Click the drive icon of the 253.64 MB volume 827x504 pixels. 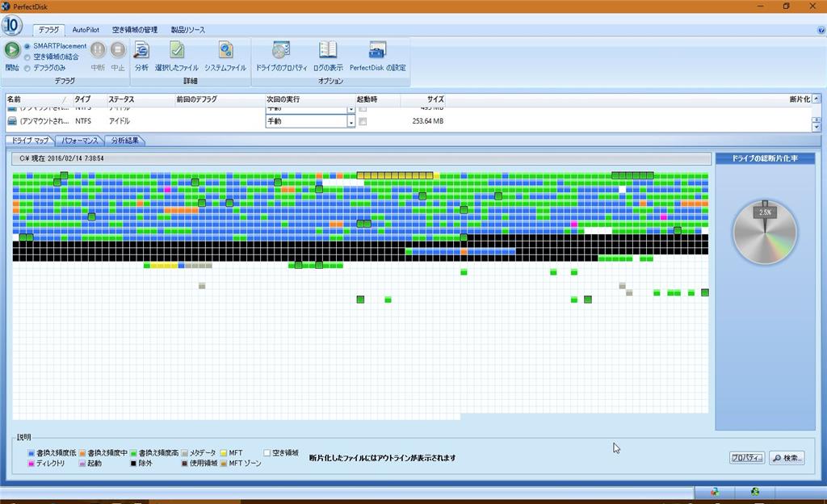pyautogui.click(x=12, y=120)
